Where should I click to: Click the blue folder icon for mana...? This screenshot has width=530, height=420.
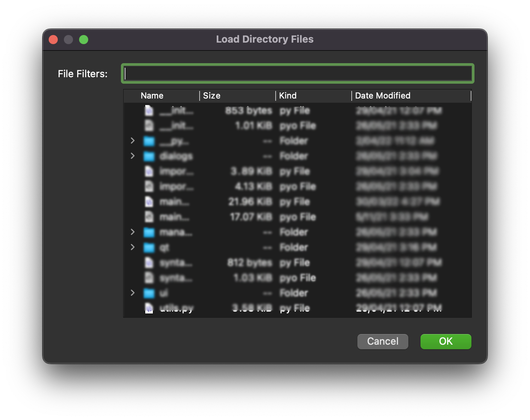[x=149, y=232]
